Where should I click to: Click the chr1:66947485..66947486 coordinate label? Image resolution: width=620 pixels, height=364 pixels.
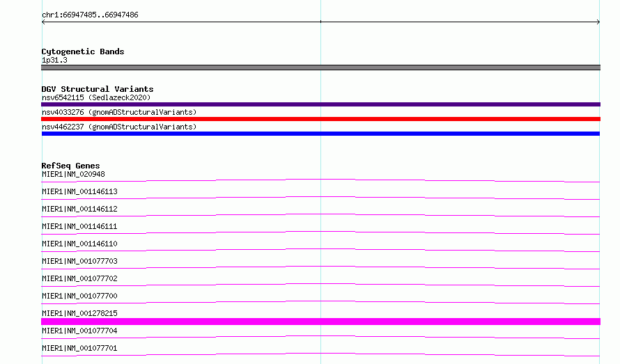(90, 15)
